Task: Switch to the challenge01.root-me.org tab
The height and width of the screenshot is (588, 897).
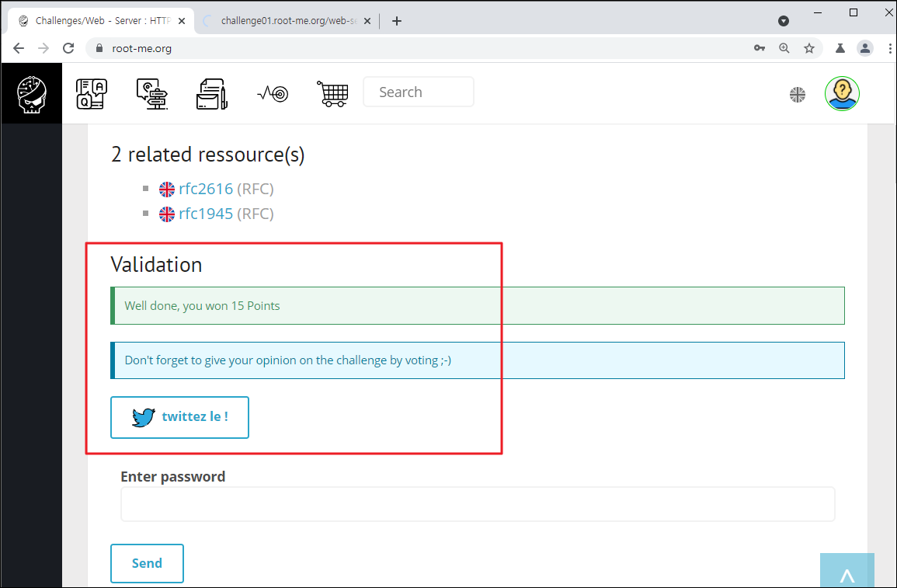Action: pyautogui.click(x=286, y=21)
